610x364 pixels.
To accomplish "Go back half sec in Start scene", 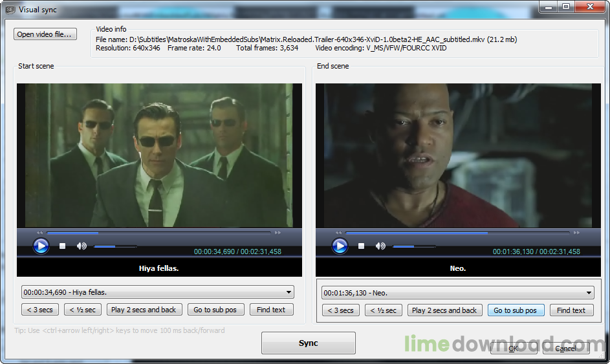I will click(83, 310).
